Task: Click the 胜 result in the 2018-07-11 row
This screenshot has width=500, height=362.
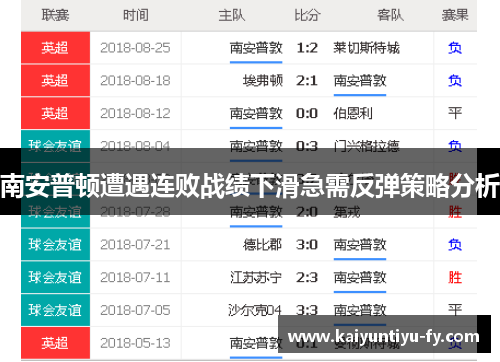Action: point(455,277)
